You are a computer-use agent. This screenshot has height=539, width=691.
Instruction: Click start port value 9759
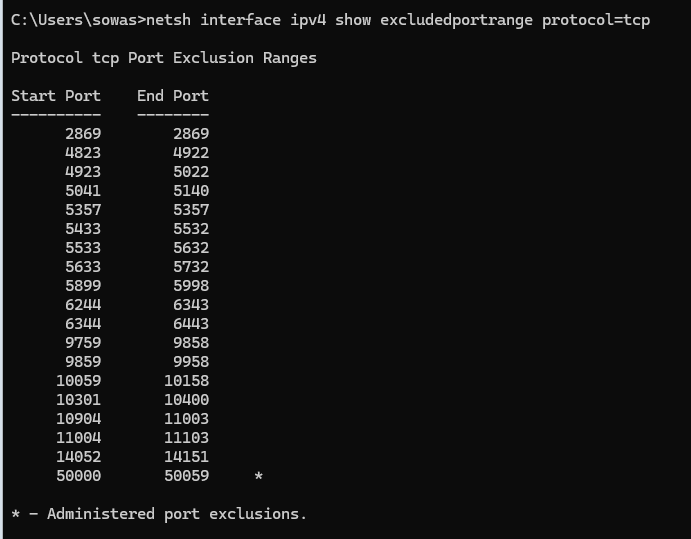[x=83, y=343]
